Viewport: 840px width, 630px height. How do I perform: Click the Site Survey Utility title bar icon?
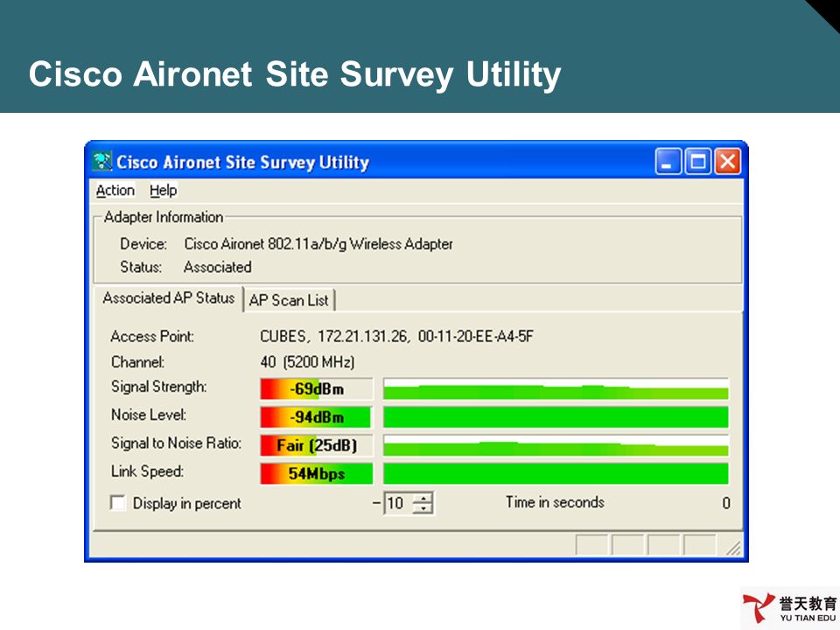coord(101,161)
